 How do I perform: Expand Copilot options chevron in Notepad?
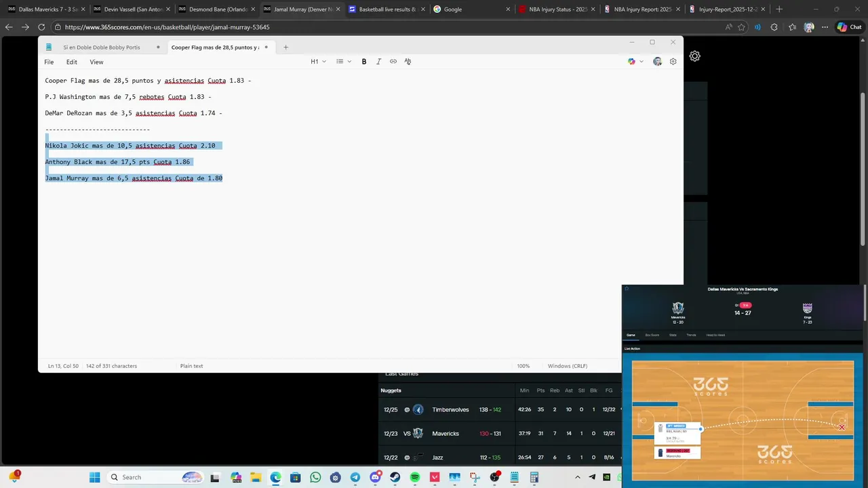click(642, 62)
